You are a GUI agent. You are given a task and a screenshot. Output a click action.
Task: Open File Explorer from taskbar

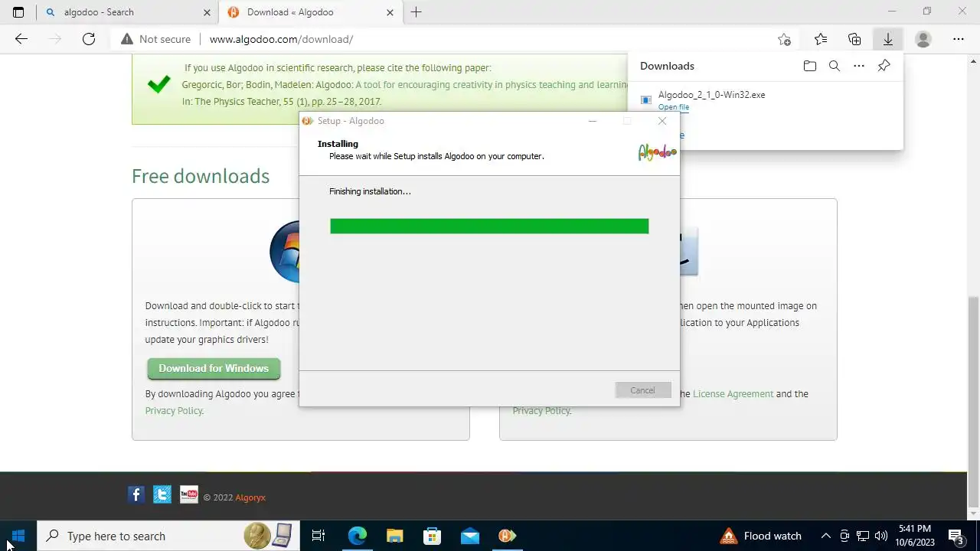click(394, 536)
